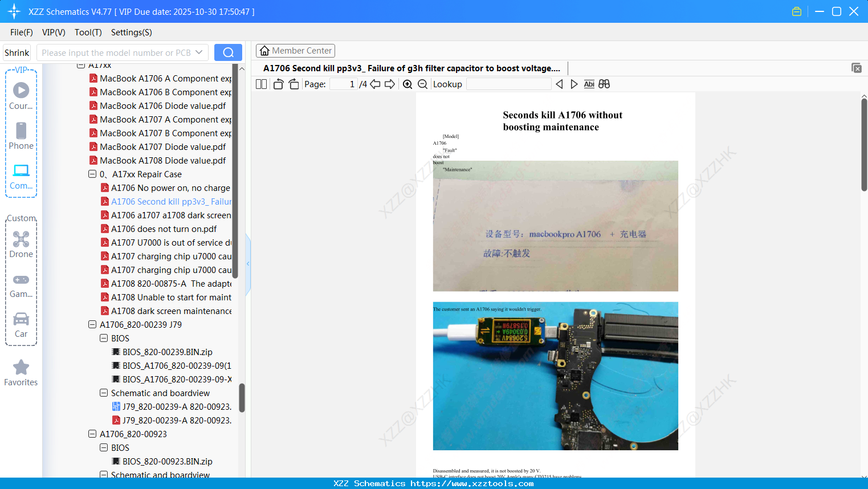
Task: Open the Member Center
Action: tap(295, 51)
